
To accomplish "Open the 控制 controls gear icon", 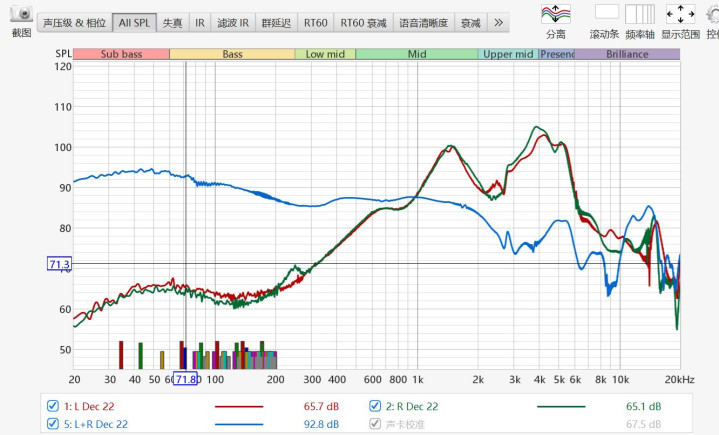I will (x=712, y=14).
